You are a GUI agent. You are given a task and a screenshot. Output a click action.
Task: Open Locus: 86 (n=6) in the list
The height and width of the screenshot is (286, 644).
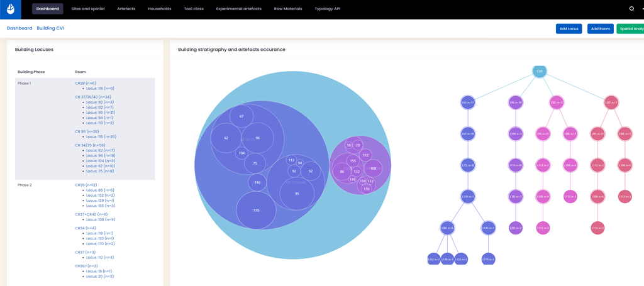coord(100,190)
